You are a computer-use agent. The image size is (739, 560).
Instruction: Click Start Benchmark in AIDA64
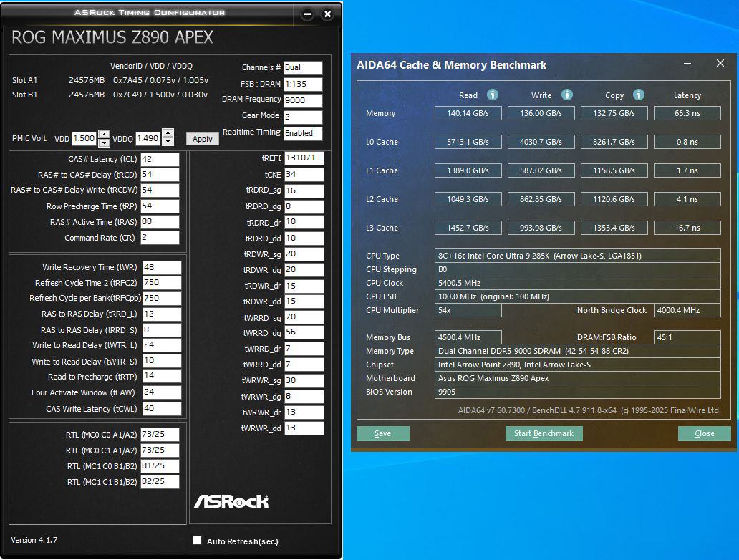tap(544, 433)
